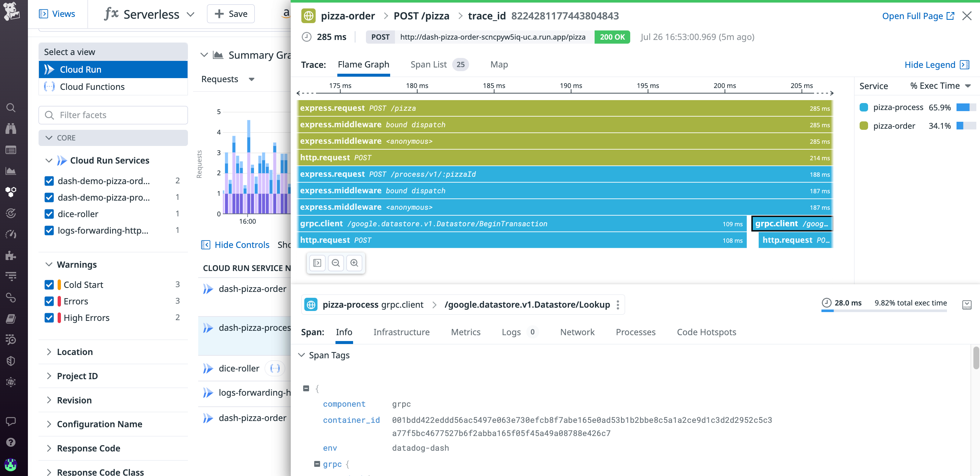Open the Dashboards icon in the left sidebar

tap(11, 171)
